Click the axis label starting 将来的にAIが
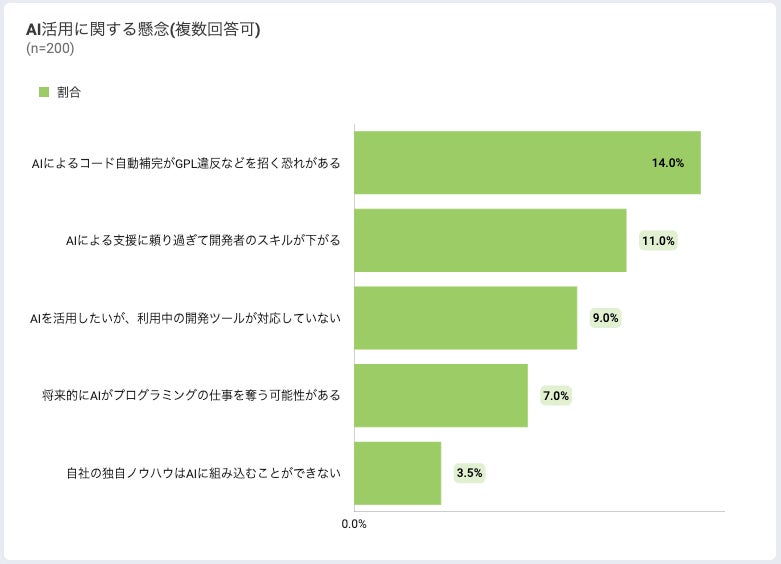Viewport: 781px width, 564px height. (191, 396)
